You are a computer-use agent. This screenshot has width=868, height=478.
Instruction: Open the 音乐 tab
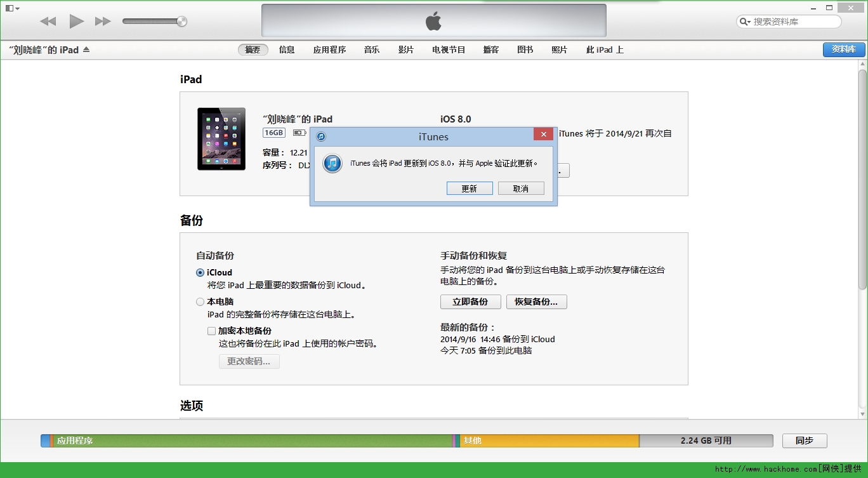pyautogui.click(x=372, y=50)
